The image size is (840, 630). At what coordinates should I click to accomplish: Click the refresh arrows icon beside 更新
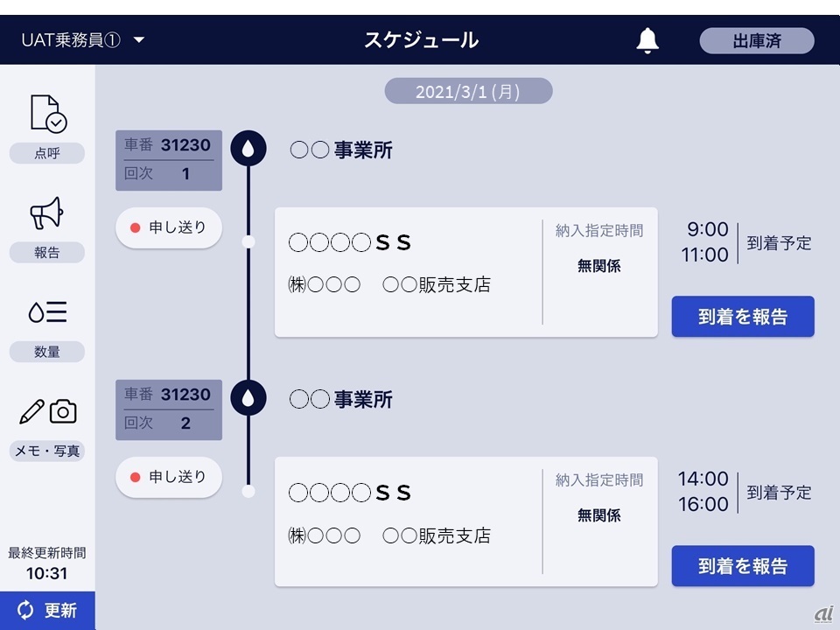[25, 611]
